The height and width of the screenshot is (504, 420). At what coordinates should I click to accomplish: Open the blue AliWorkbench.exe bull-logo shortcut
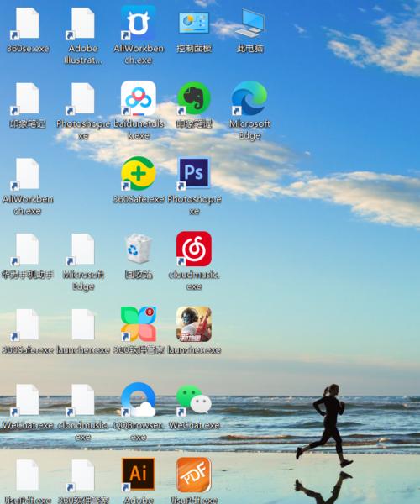click(x=139, y=24)
